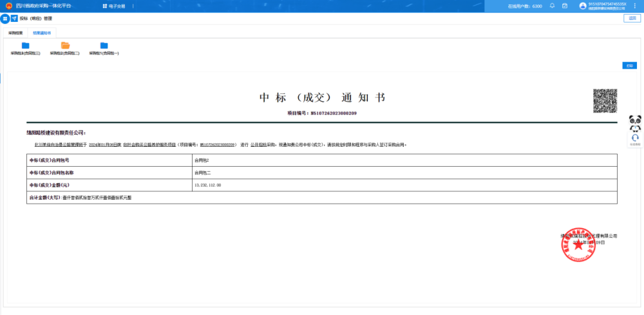Screen dimensions: 644x315
Task: Open folder 采购包3(合同包三)
Action: pyautogui.click(x=26, y=46)
